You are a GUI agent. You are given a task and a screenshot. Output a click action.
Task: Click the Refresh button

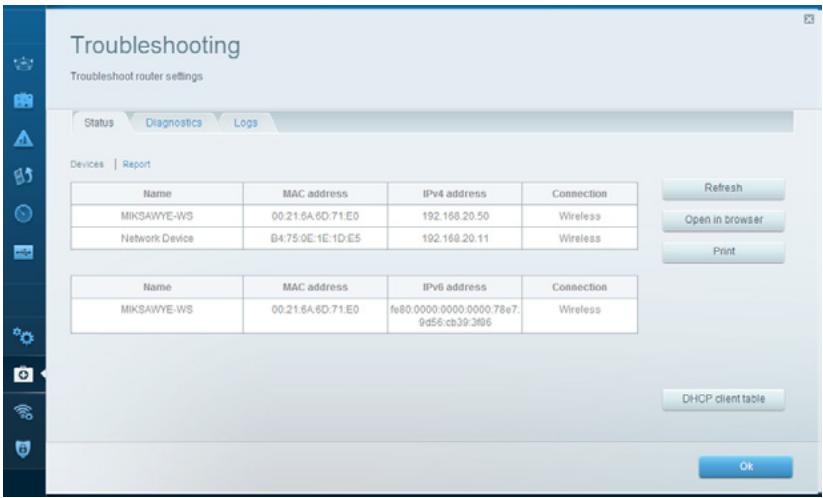point(723,188)
